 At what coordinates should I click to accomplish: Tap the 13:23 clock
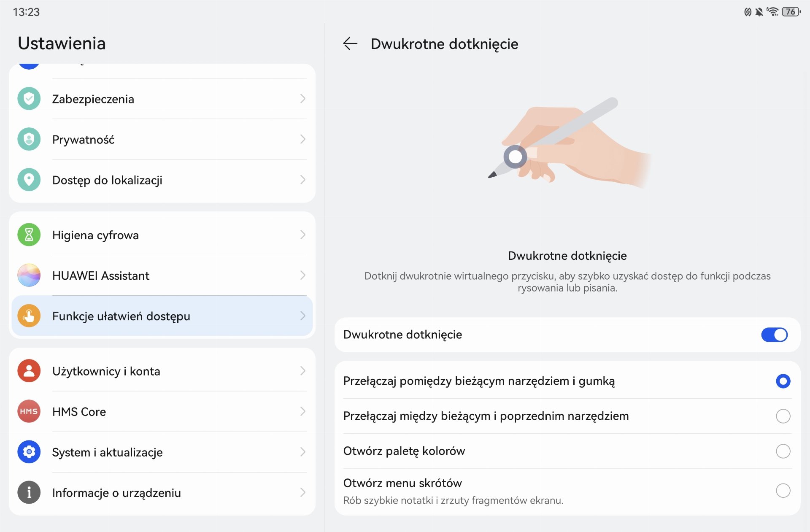[x=26, y=12]
